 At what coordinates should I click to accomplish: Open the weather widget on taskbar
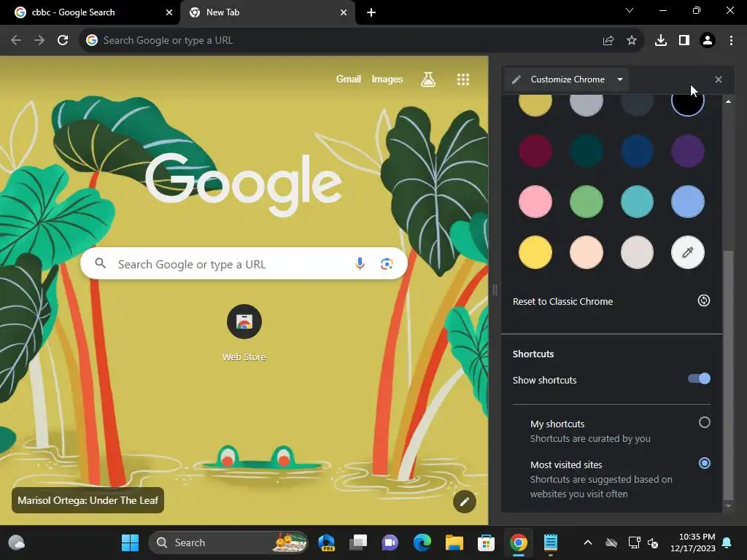coord(17,542)
